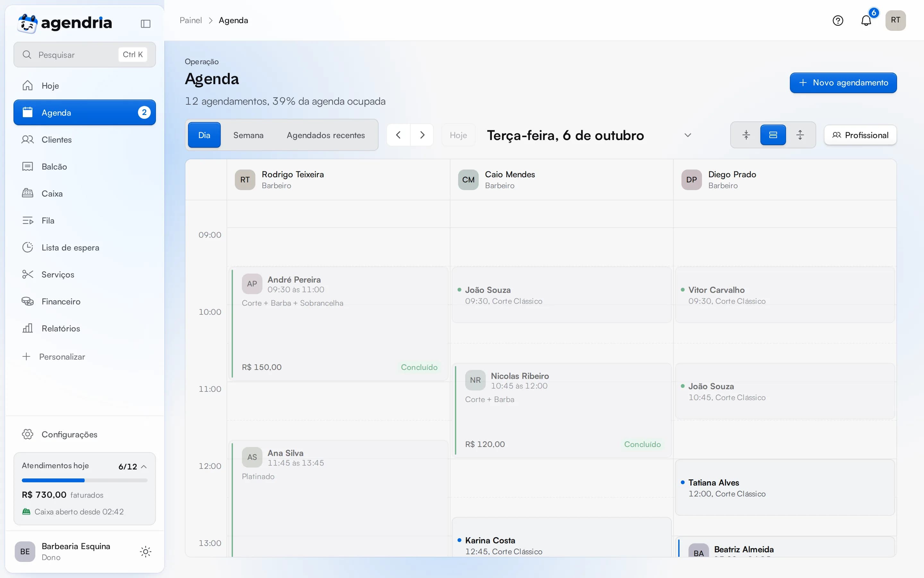Go to next day arrow
Viewport: 924px width, 578px height.
(422, 135)
